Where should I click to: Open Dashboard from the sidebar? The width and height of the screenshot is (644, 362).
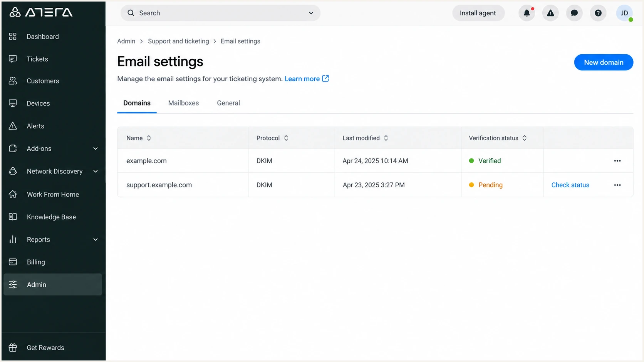point(53,37)
